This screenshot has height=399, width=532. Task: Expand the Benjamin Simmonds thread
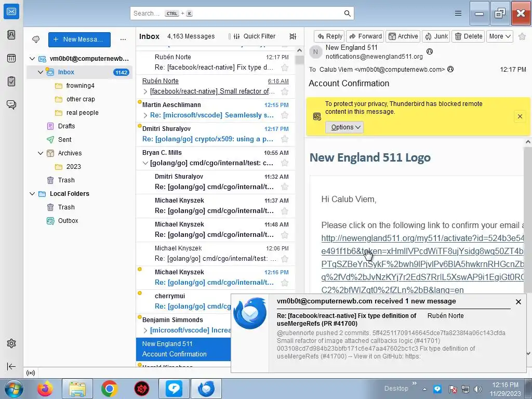click(145, 330)
